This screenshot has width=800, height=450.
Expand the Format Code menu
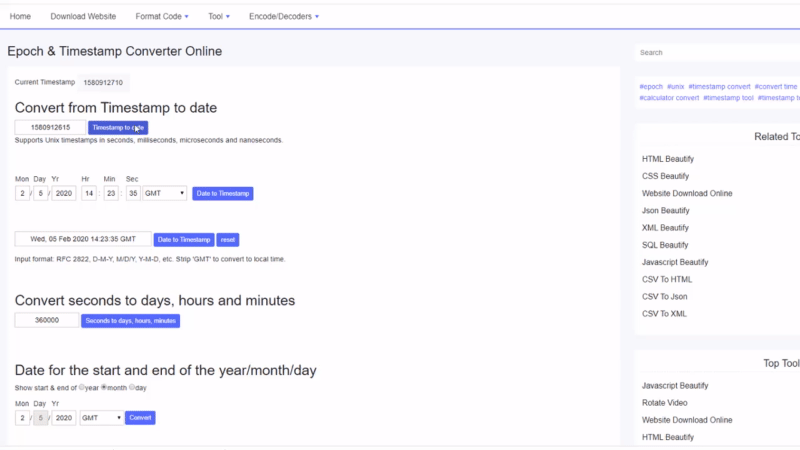point(163,17)
